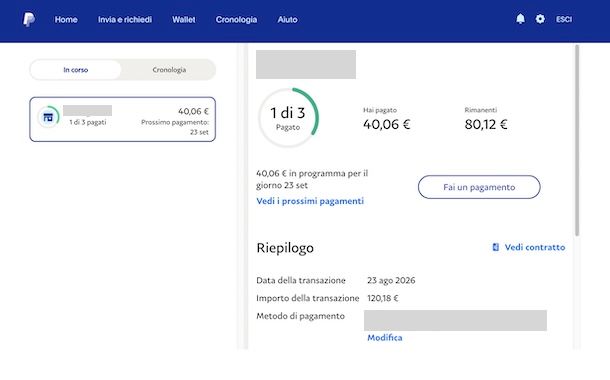Click the 40,06 € Hai pagato amount

(387, 124)
